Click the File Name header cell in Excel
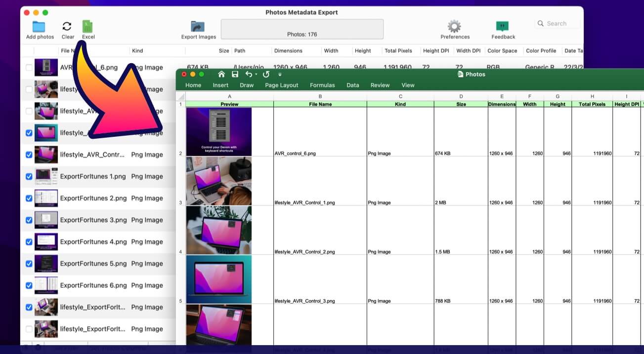The width and height of the screenshot is (644, 354). (320, 104)
